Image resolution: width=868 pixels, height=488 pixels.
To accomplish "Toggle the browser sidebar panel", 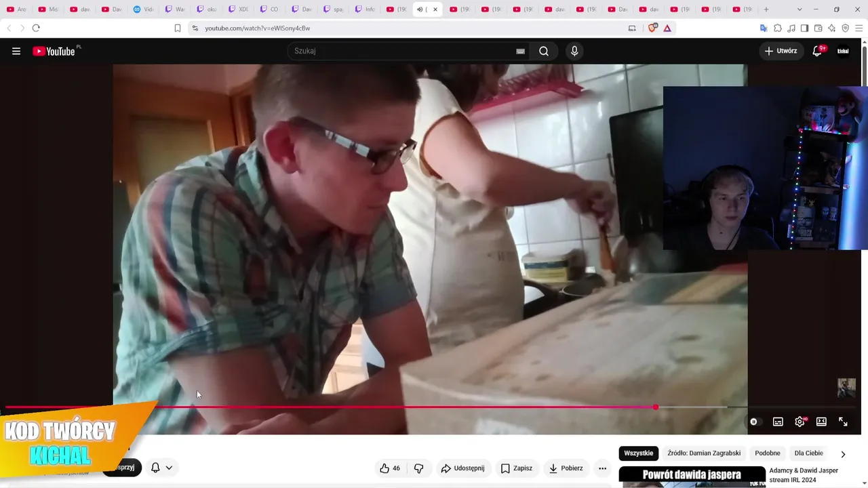I will click(x=804, y=28).
